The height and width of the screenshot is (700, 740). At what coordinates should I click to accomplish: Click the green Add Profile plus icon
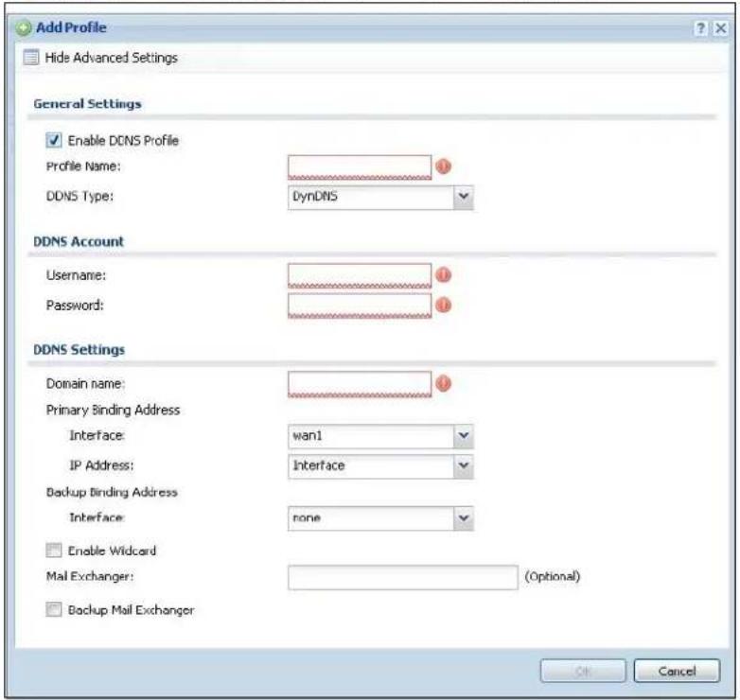(23, 27)
